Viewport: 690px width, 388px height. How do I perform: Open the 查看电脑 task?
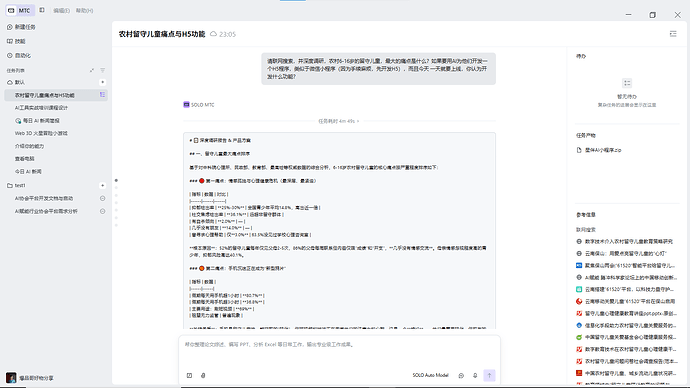click(25, 159)
